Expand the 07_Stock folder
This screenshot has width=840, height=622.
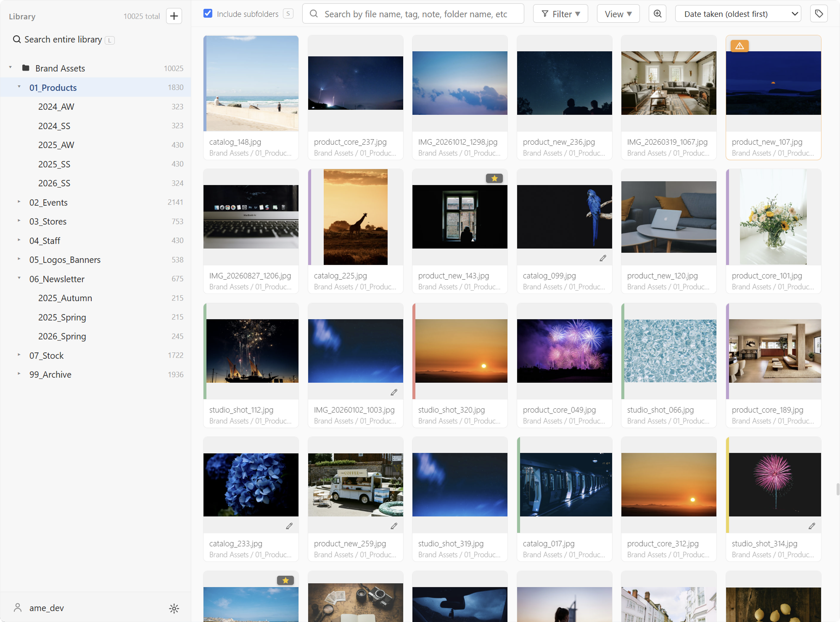tap(19, 355)
